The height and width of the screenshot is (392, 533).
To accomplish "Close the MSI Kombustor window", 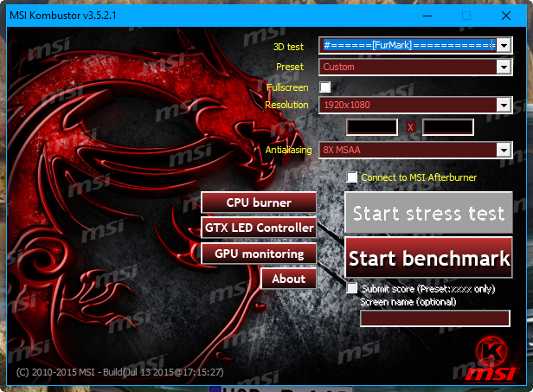I will 506,16.
